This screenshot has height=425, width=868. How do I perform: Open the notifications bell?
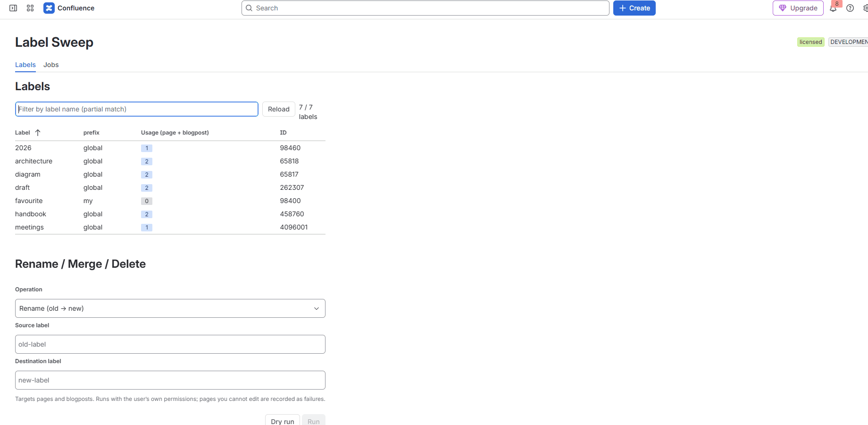833,8
